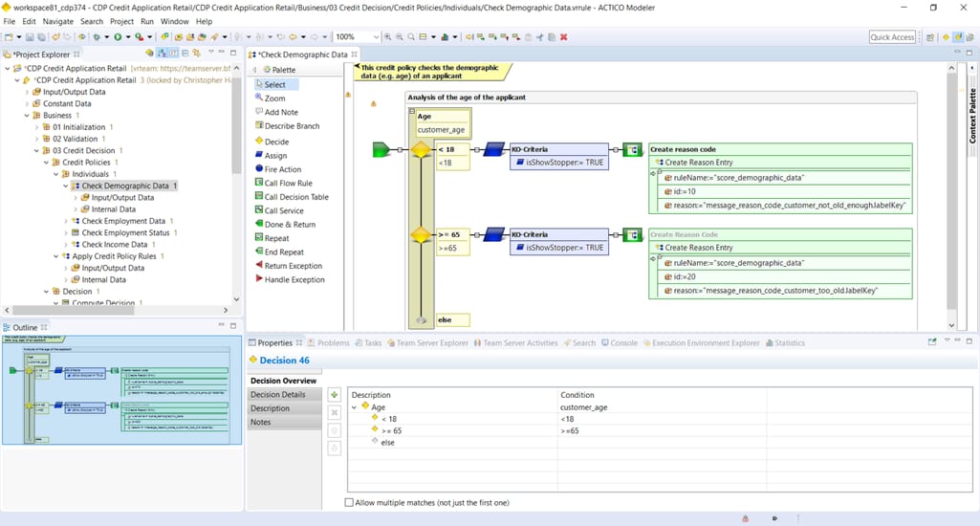Viewport: 980px width, 526px height.
Task: Switch to the Problems tab
Action: click(329, 342)
